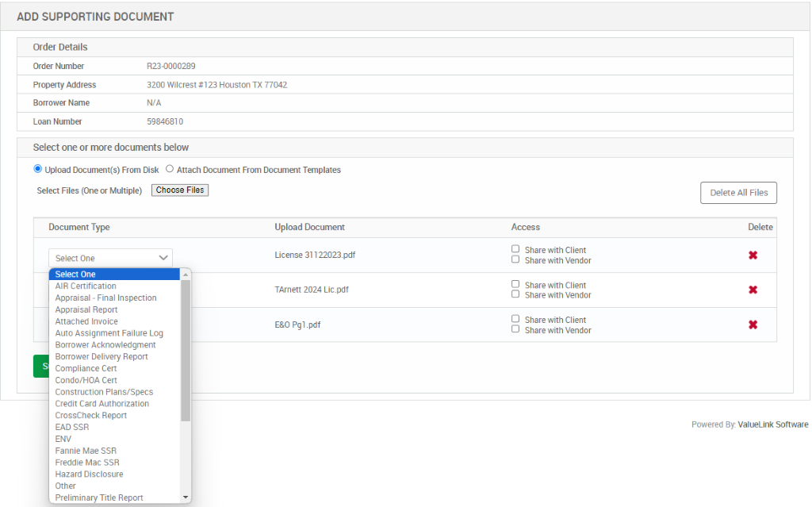Delete the TArnett 2024 Lic.pdf row

(x=753, y=290)
